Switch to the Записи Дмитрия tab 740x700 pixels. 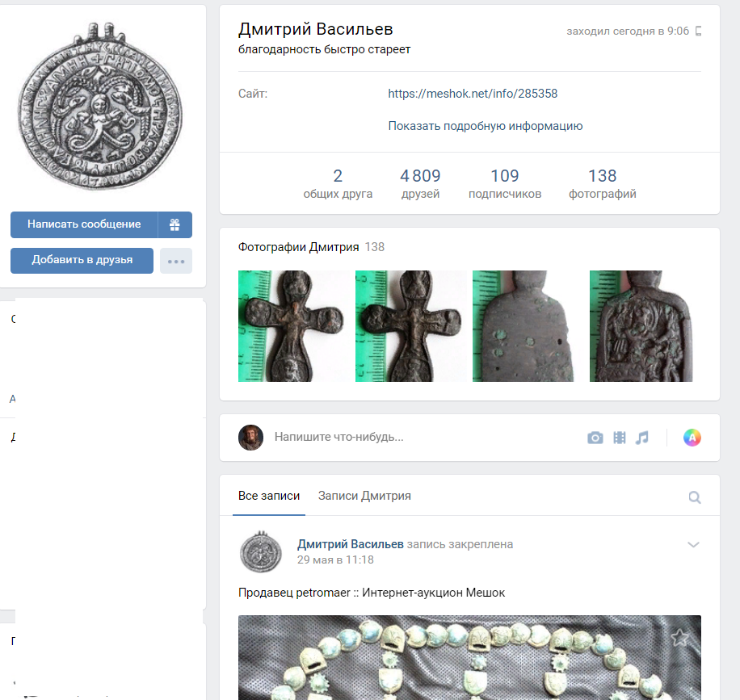pyautogui.click(x=364, y=496)
